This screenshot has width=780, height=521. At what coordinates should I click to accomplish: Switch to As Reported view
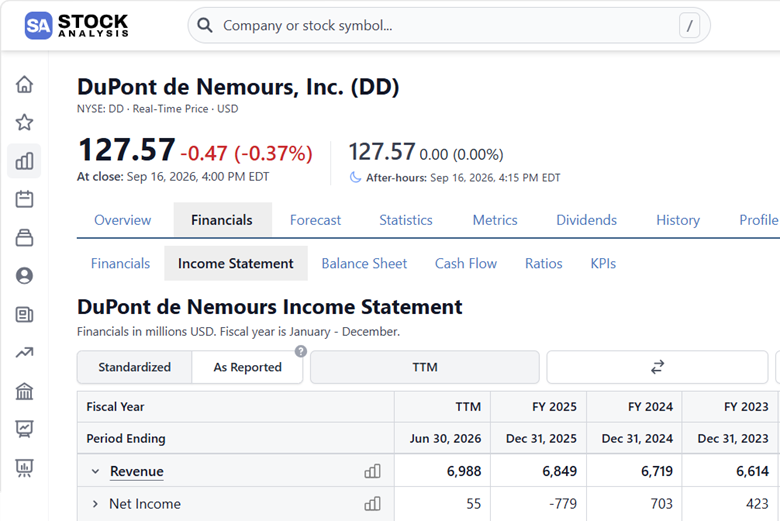pyautogui.click(x=247, y=367)
